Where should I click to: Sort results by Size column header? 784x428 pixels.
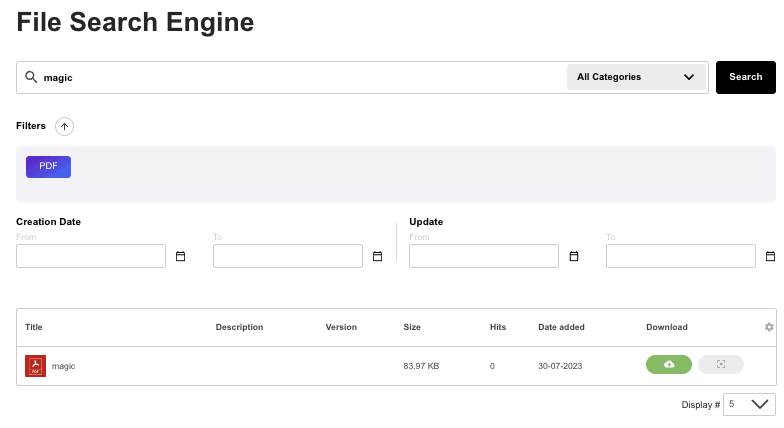pyautogui.click(x=412, y=327)
